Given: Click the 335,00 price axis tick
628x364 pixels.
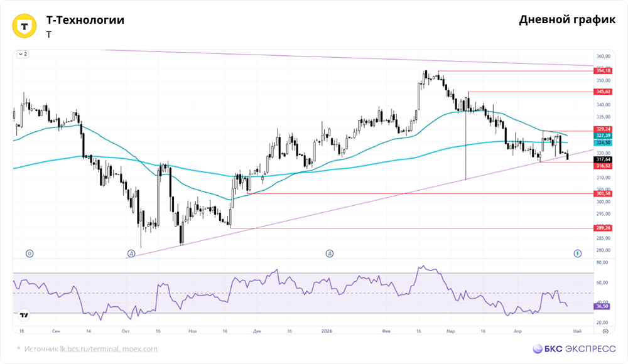Looking at the screenshot, I should 603,117.
